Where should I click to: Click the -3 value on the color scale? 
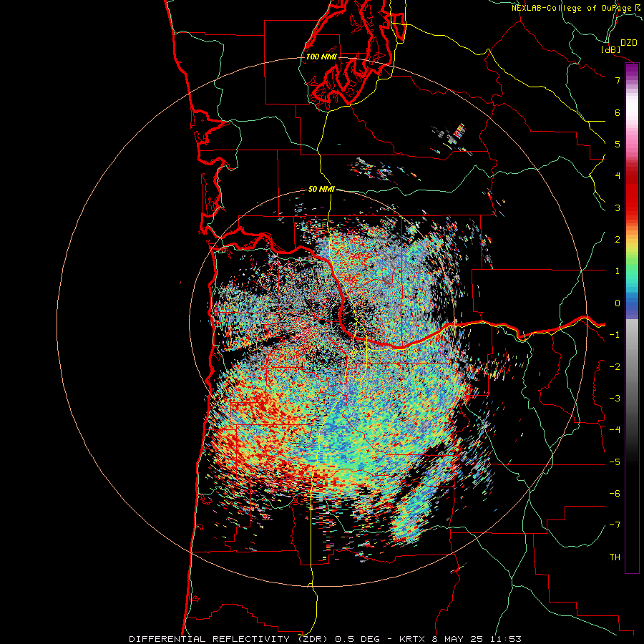(615, 399)
